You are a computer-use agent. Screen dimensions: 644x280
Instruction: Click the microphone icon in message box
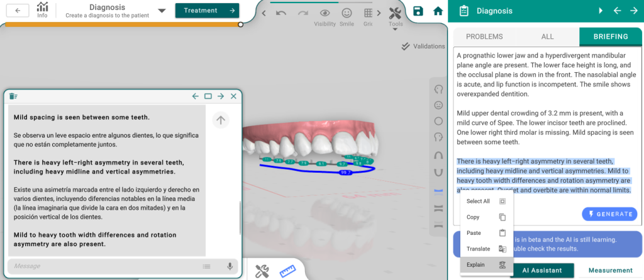tap(230, 266)
